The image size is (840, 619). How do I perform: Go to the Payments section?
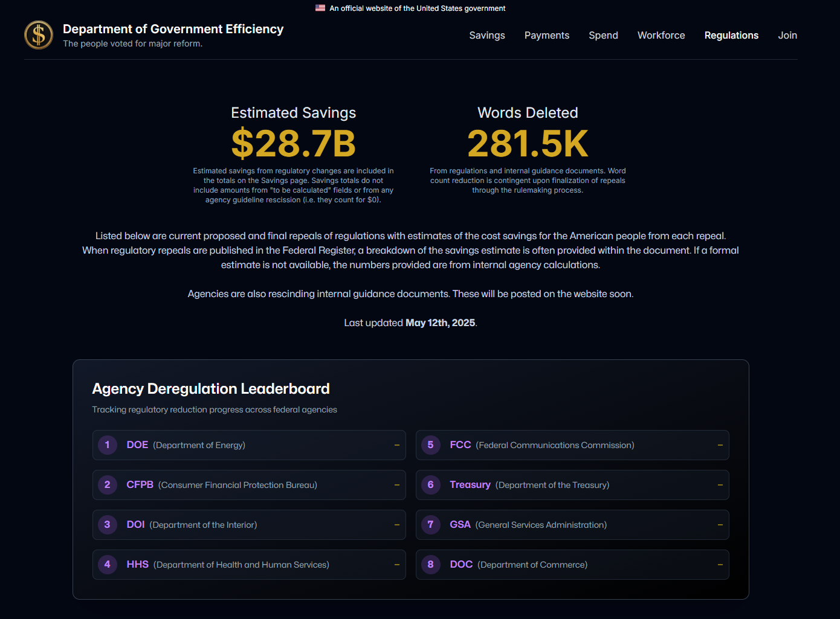point(547,35)
